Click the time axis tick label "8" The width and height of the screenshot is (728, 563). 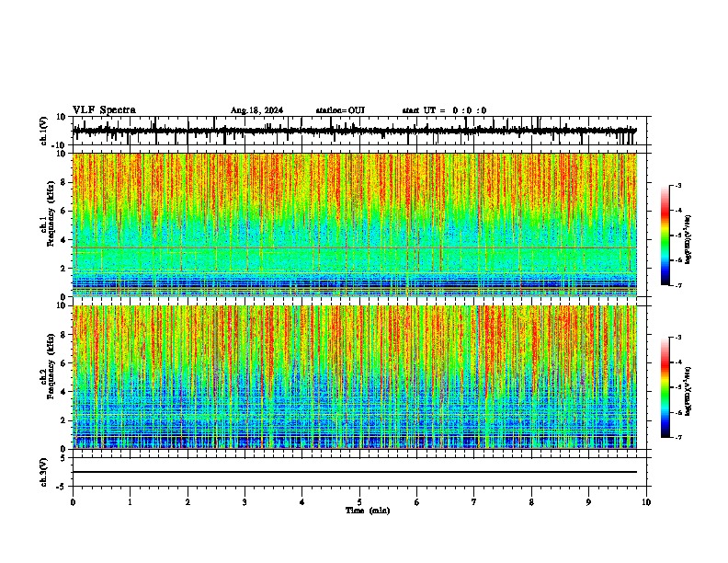click(531, 502)
